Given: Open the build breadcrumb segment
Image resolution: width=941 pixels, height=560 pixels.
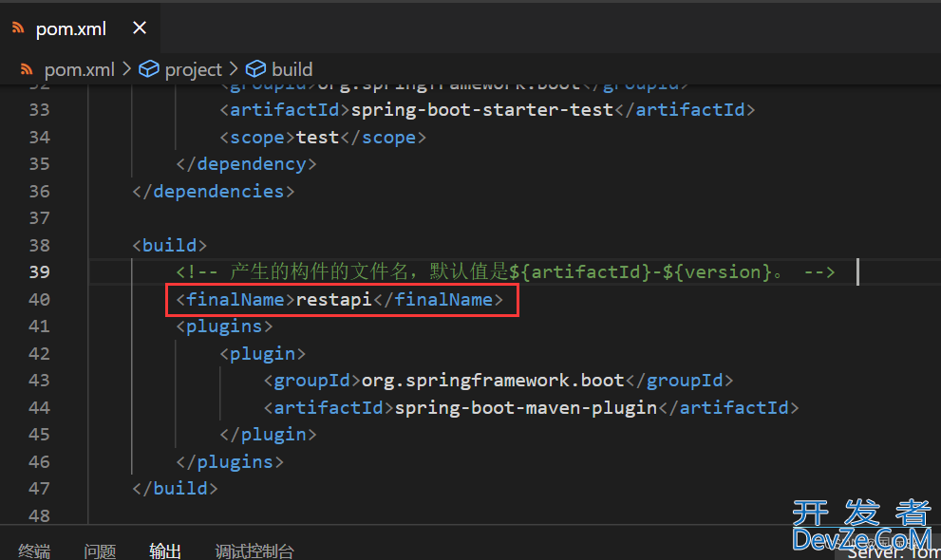Looking at the screenshot, I should (x=292, y=69).
